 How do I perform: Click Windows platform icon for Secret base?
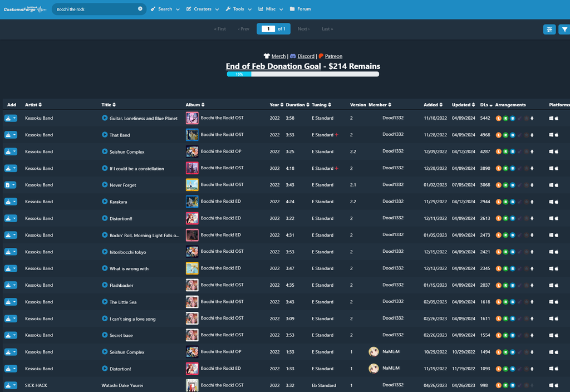551,335
